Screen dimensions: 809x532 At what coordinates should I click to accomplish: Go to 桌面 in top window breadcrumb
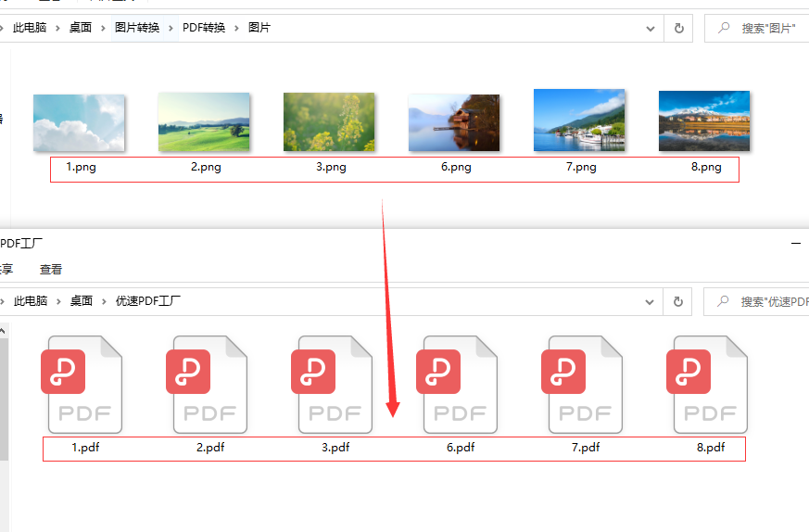(x=81, y=28)
